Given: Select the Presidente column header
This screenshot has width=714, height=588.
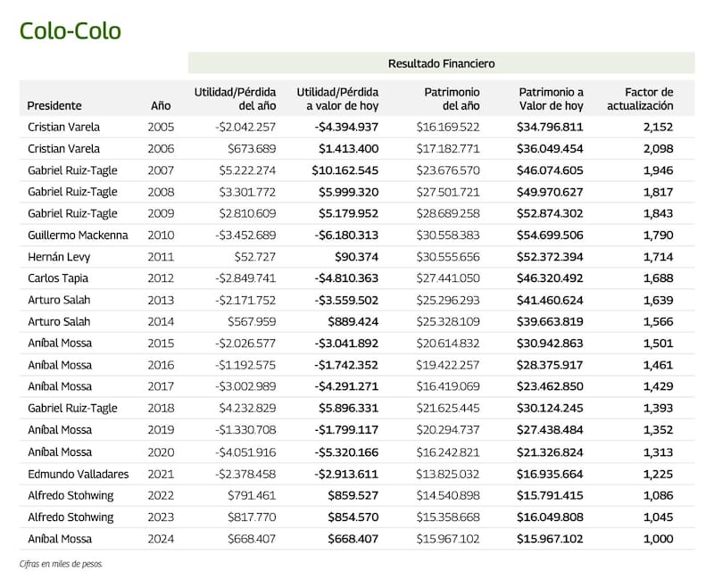Looking at the screenshot, I should pos(54,106).
